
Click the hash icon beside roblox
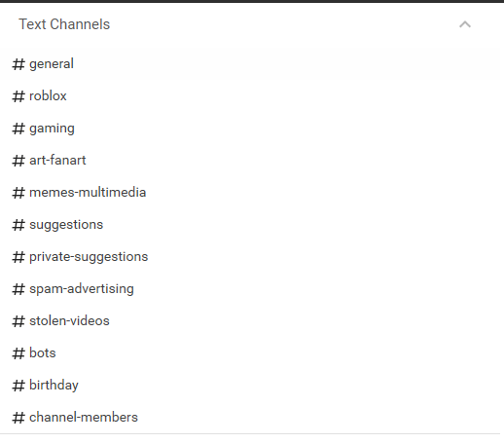pos(18,96)
